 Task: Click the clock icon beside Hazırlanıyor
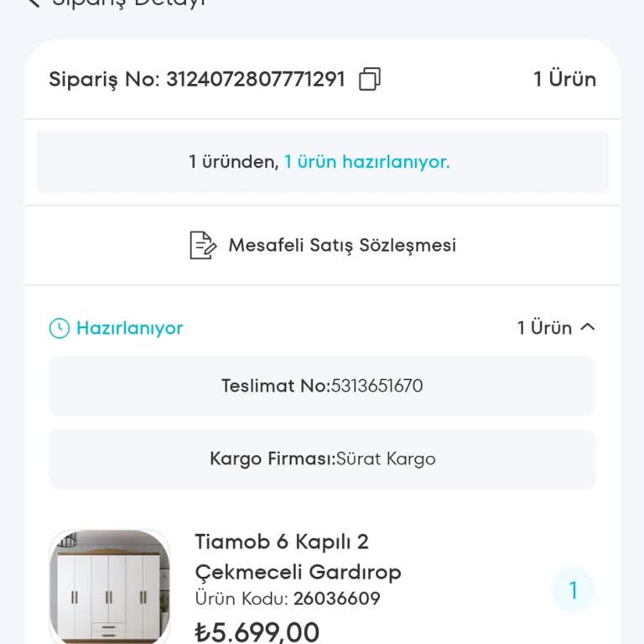(x=60, y=328)
